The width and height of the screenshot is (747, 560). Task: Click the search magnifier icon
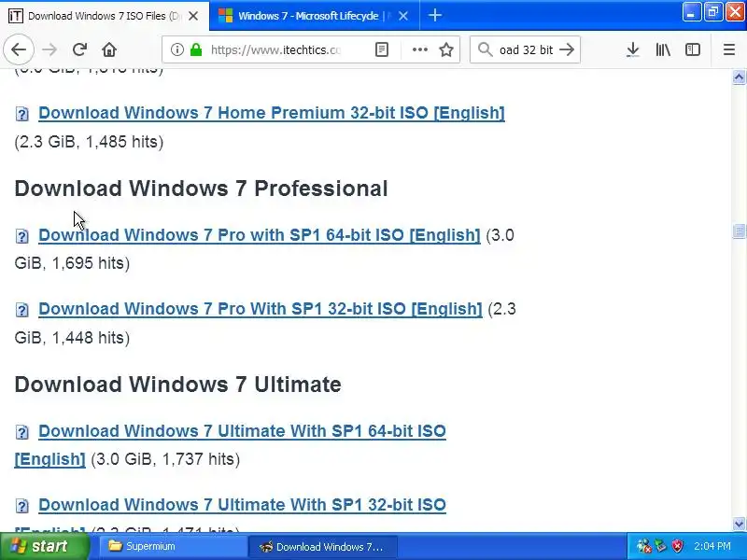tap(485, 49)
